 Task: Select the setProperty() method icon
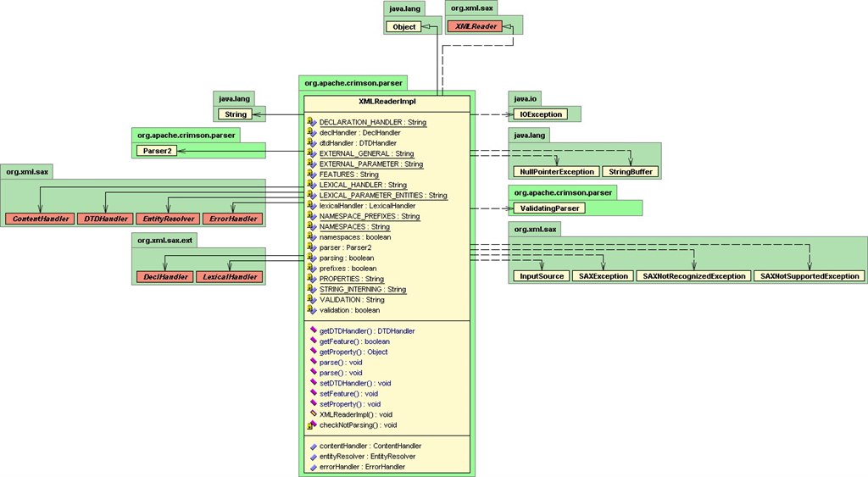(x=314, y=403)
